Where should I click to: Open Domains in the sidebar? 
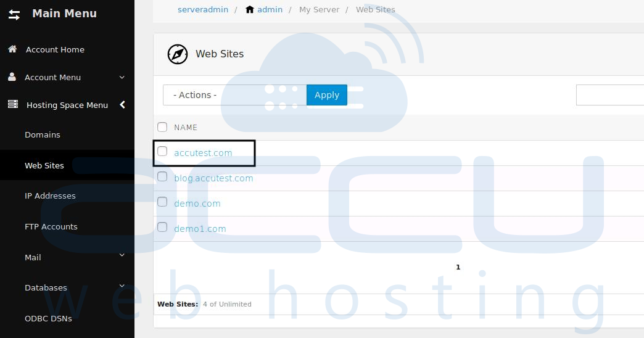[x=43, y=134]
